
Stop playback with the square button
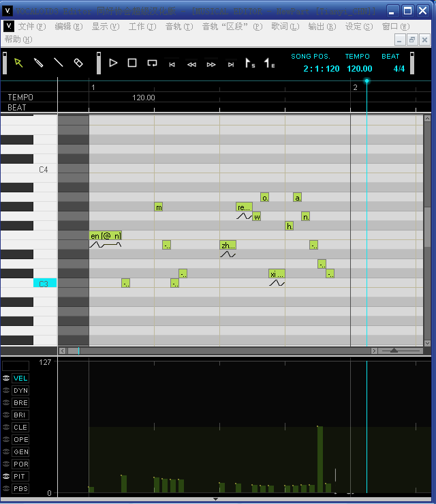coord(132,63)
